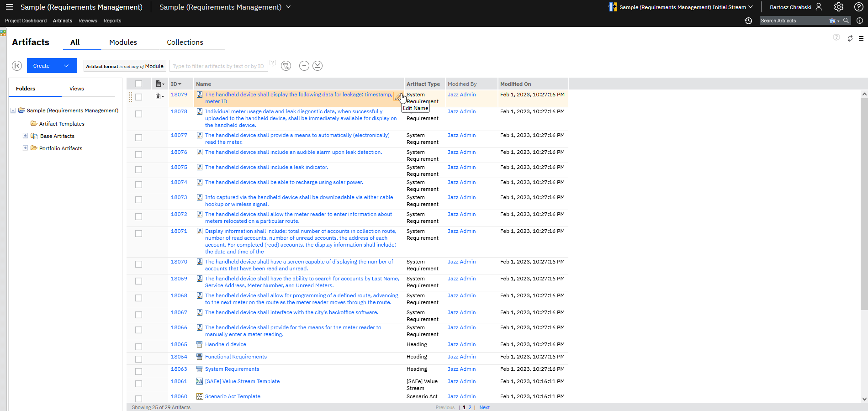Image resolution: width=868 pixels, height=411 pixels.
Task: Select checkbox for artifact 18065 row
Action: pyautogui.click(x=139, y=347)
